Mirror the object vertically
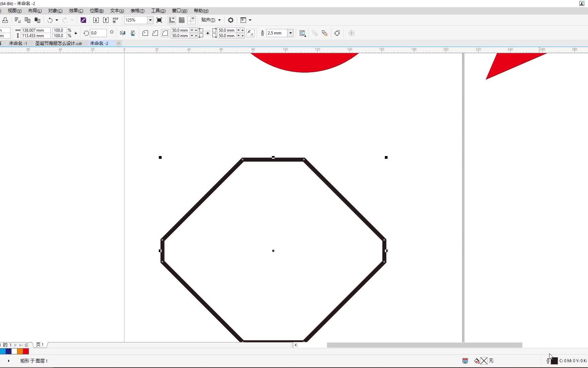The image size is (588, 368). click(133, 33)
